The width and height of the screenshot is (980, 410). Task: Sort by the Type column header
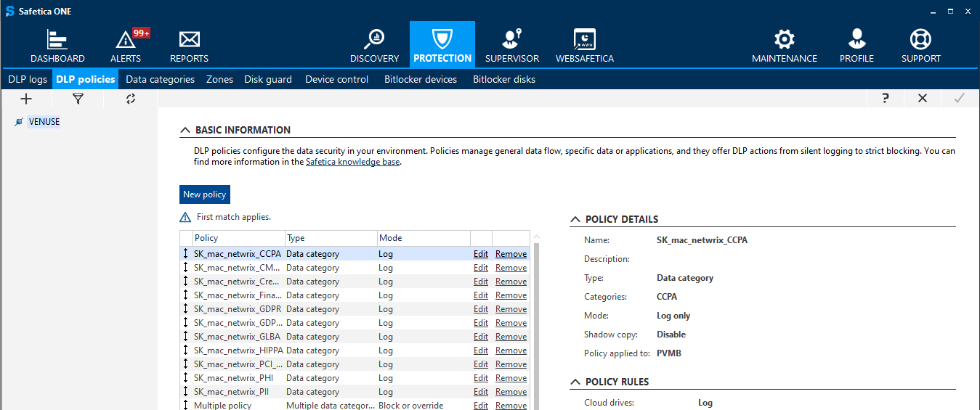[331, 238]
